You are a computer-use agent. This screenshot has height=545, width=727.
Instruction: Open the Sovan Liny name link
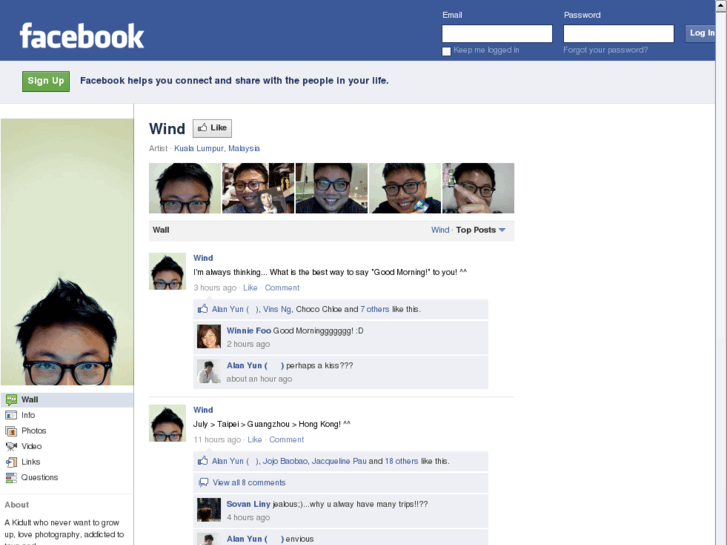click(249, 504)
